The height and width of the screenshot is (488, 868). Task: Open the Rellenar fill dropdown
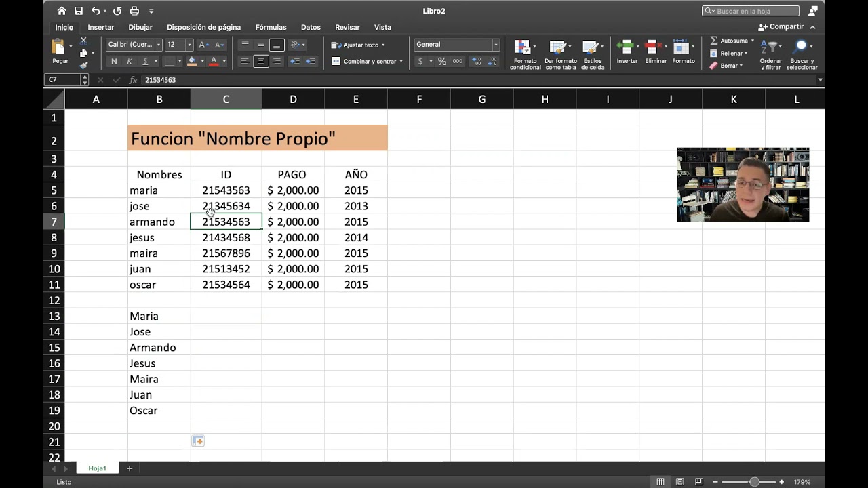(729, 53)
